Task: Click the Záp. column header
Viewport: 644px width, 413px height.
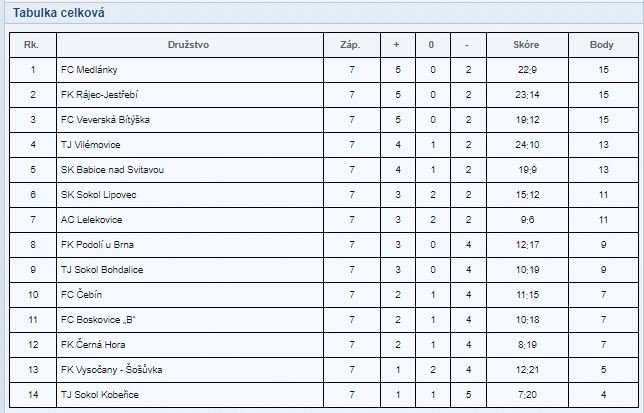Action: 350,45
